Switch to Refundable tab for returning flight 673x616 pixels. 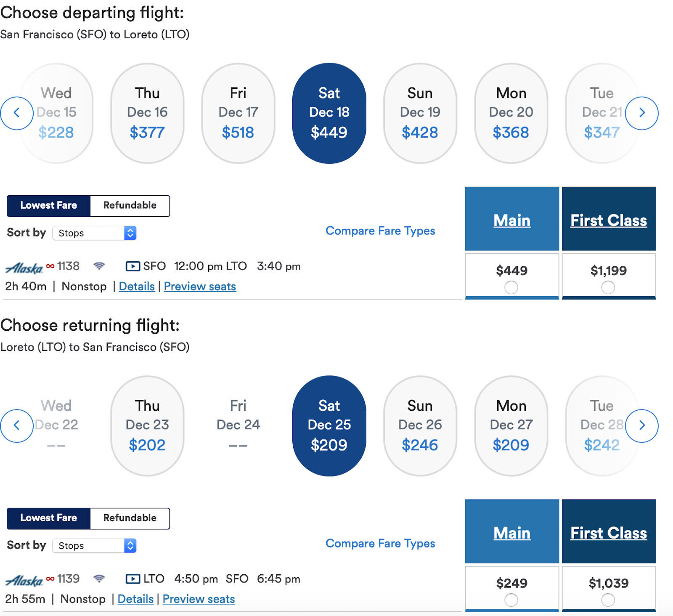click(x=130, y=518)
